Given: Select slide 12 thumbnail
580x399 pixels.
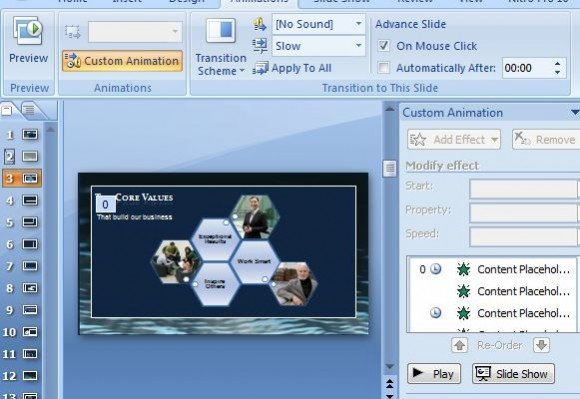Looking at the screenshot, I should tap(30, 376).
